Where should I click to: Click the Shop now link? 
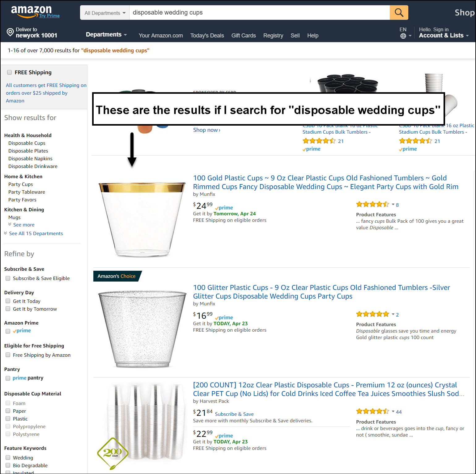[207, 130]
